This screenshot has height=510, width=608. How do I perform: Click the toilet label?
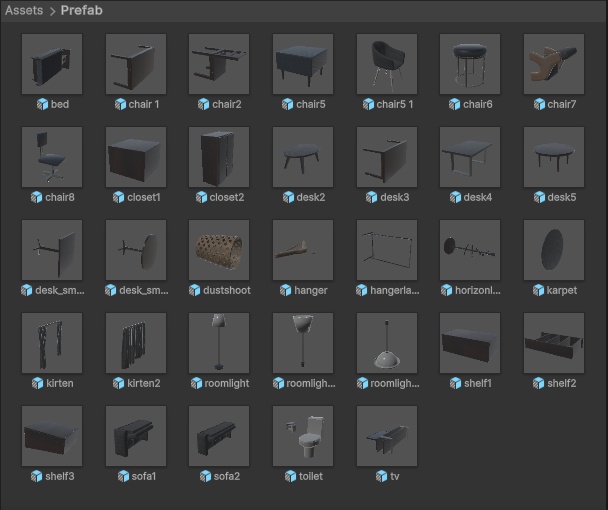click(311, 477)
